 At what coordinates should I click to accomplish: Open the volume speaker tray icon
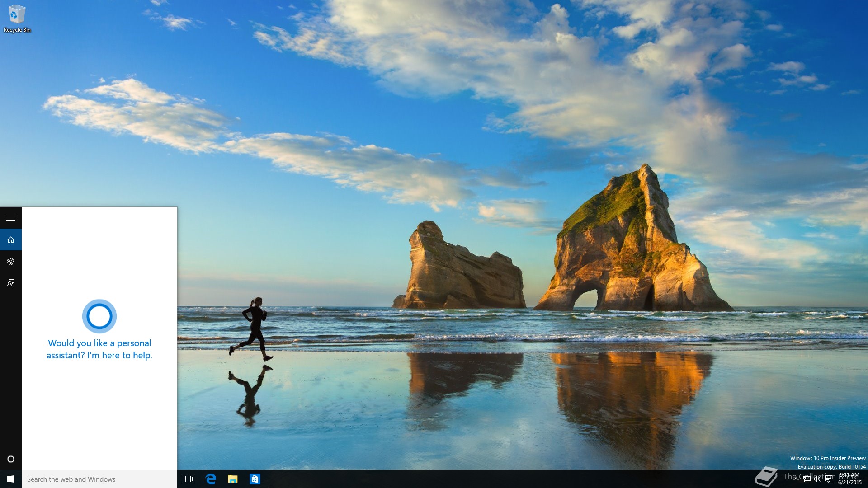817,479
